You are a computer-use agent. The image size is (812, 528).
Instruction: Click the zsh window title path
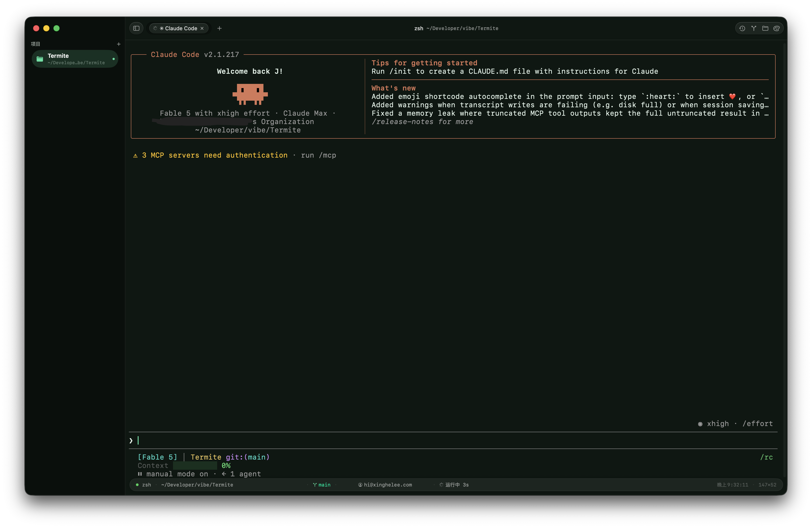[456, 28]
